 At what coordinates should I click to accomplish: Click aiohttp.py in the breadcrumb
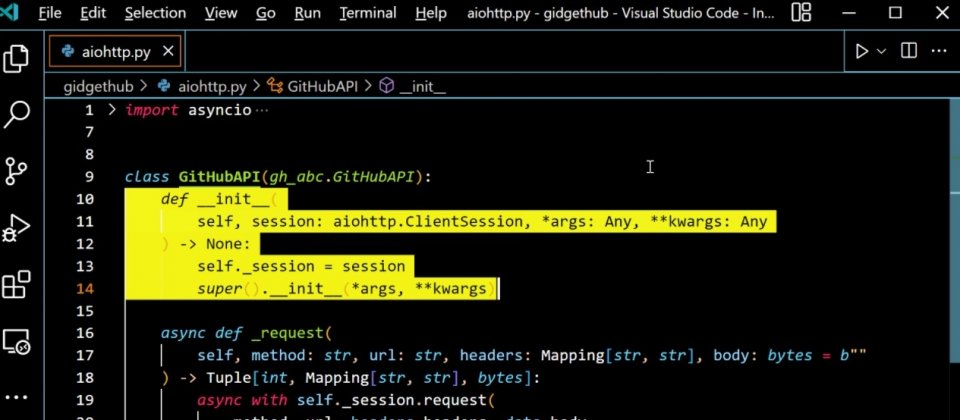(204, 86)
